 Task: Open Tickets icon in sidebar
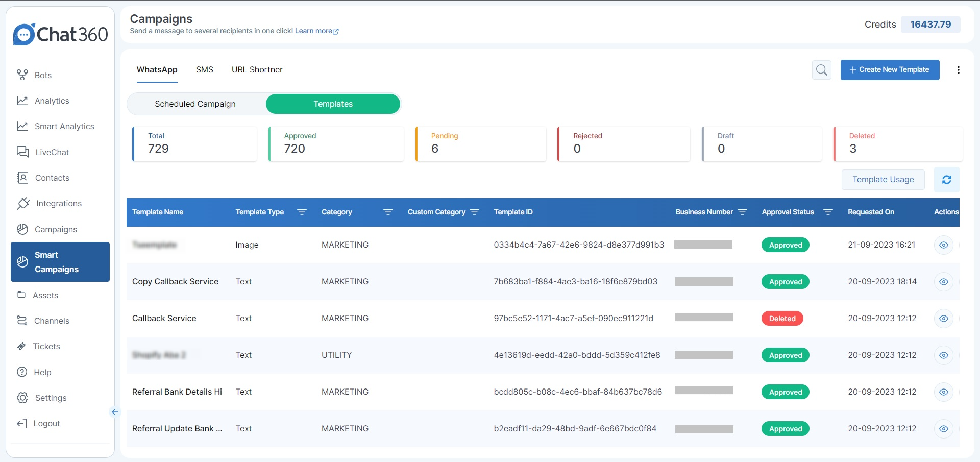point(21,346)
